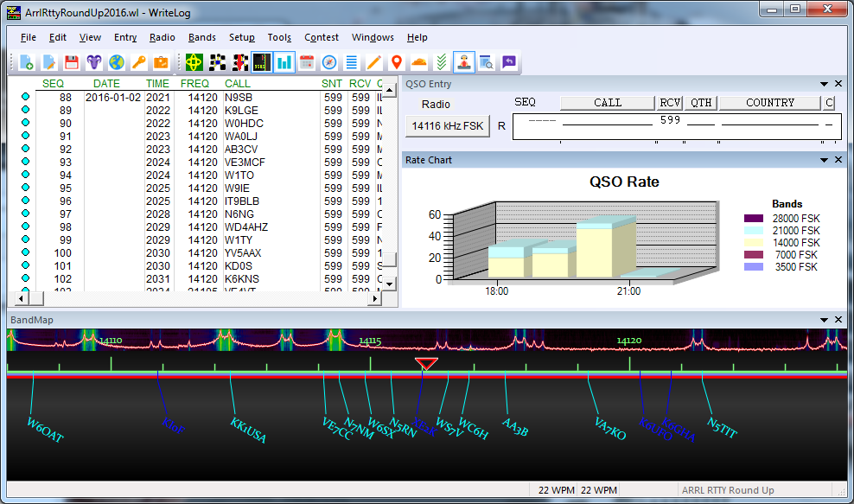854x504 pixels.
Task: Open the Bands menu
Action: (x=201, y=37)
